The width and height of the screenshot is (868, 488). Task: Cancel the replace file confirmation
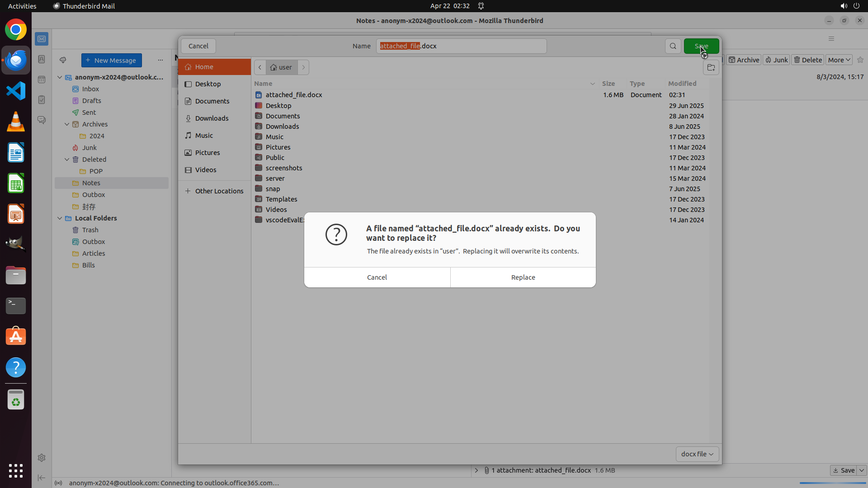(377, 277)
